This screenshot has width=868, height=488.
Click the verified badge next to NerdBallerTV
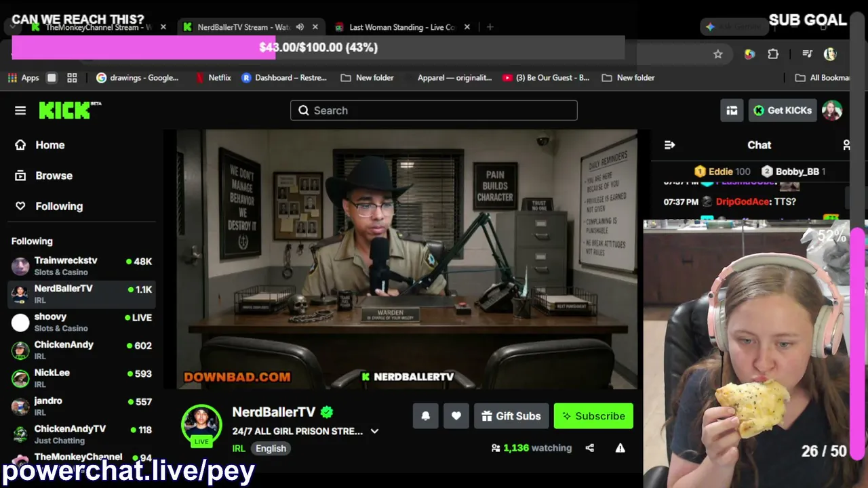pos(327,412)
